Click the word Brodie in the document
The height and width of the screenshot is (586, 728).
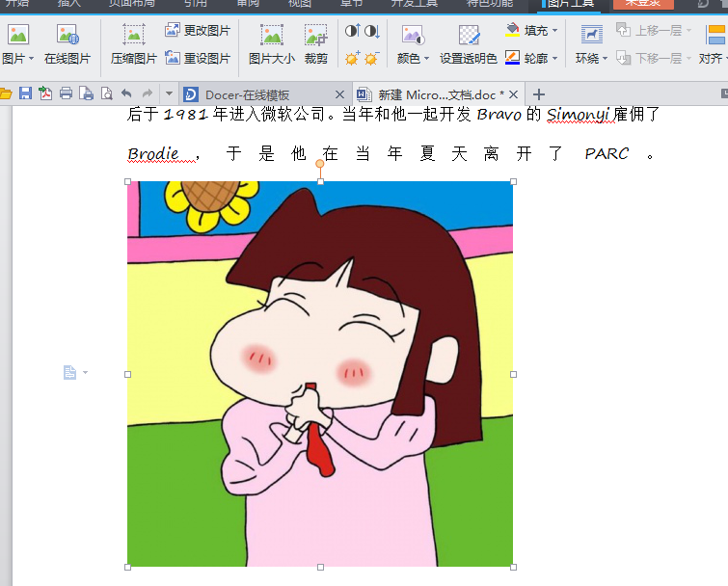point(153,153)
